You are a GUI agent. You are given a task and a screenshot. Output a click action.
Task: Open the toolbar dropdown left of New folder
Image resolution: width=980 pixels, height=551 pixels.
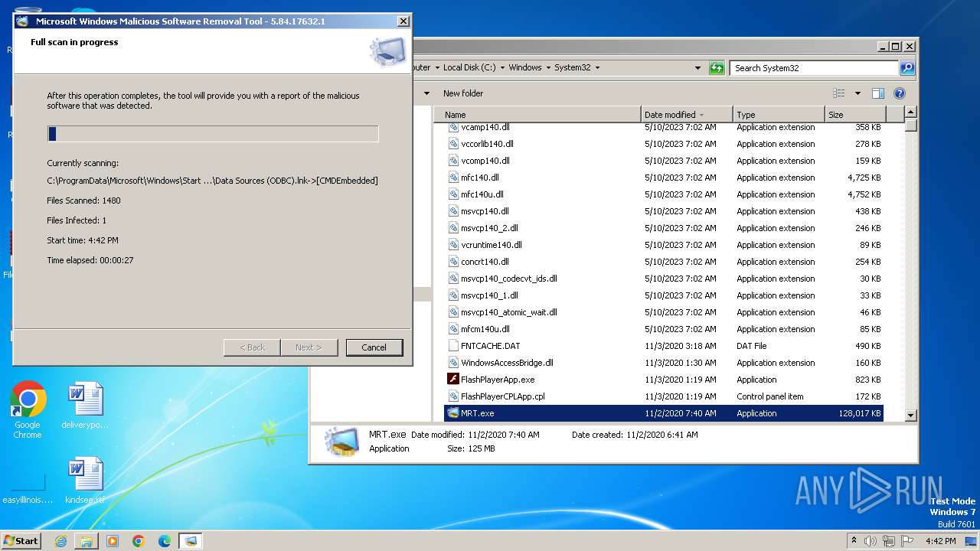tap(427, 93)
